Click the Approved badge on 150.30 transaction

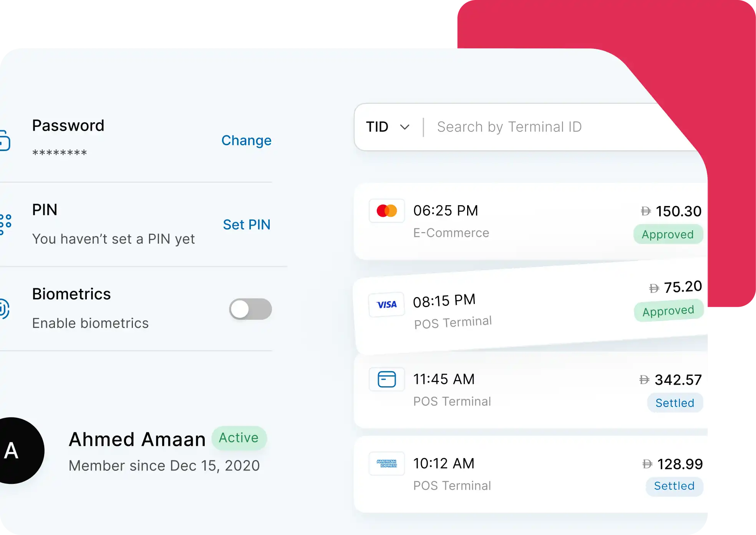pyautogui.click(x=668, y=234)
